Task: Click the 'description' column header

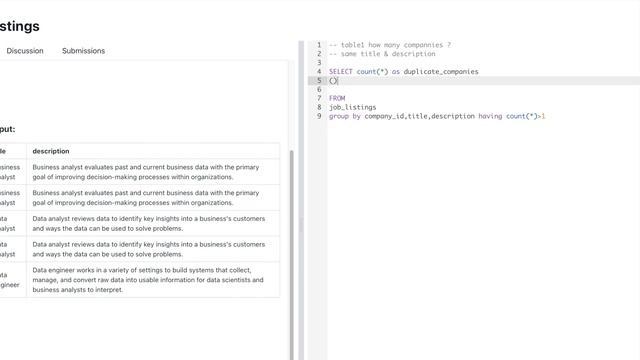Action: 51,151
